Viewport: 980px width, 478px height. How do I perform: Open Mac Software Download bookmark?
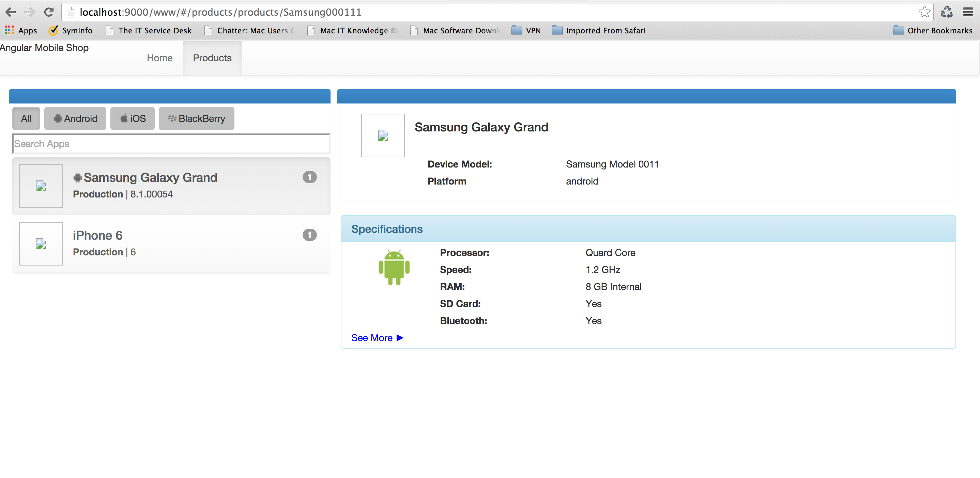[456, 30]
